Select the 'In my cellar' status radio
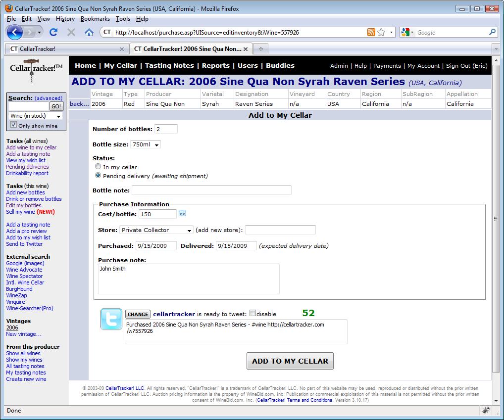 [98, 166]
